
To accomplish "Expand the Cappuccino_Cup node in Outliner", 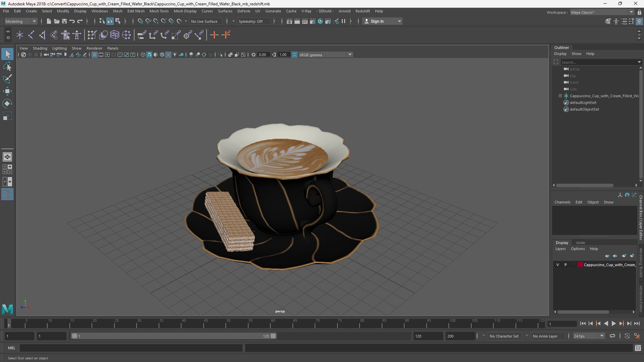I will tap(560, 96).
